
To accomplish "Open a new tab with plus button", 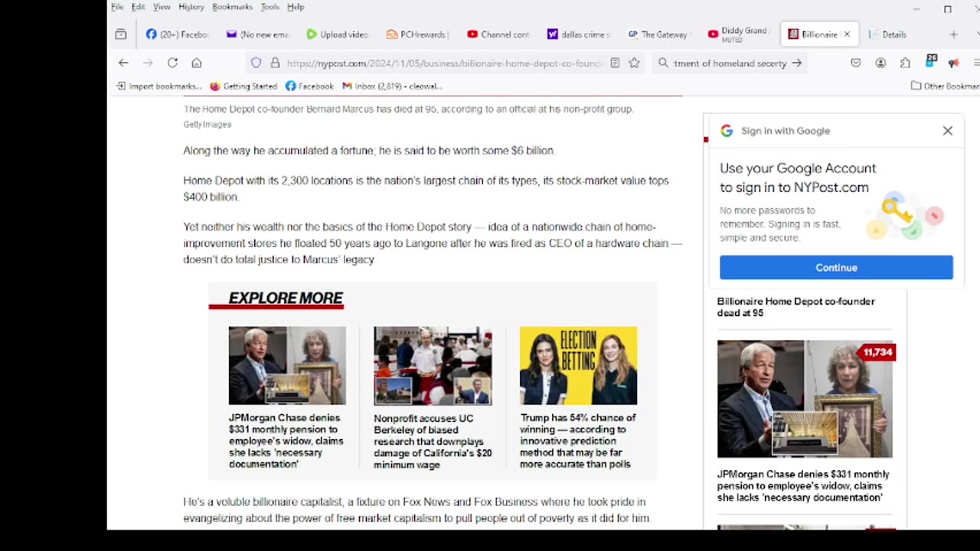I will tap(953, 34).
